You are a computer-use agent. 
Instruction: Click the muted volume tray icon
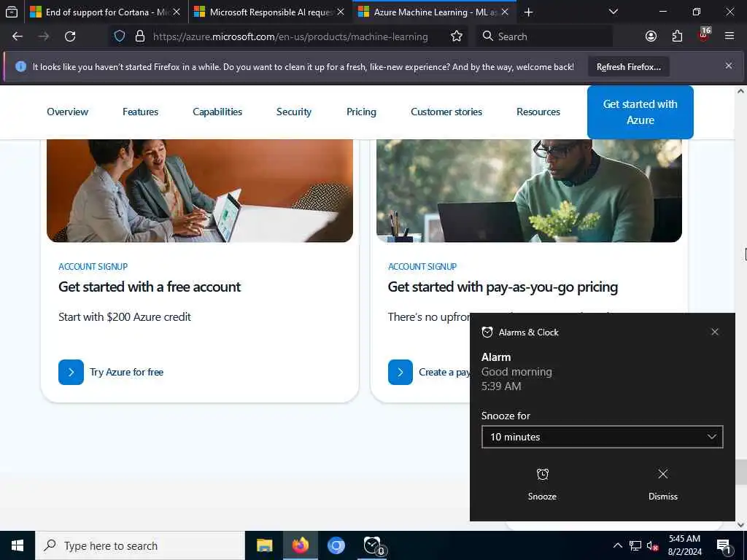point(652,545)
